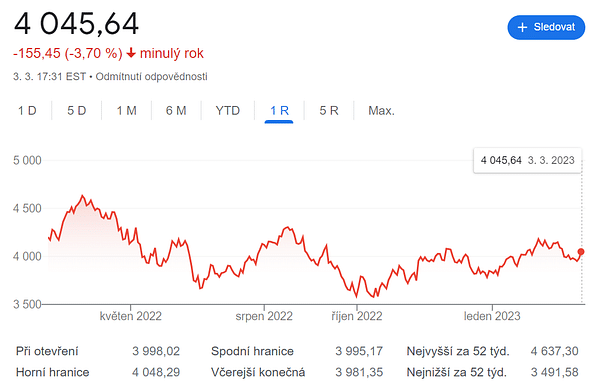The height and width of the screenshot is (391, 600).
Task: Click the red down arrow icon
Action: click(x=131, y=53)
